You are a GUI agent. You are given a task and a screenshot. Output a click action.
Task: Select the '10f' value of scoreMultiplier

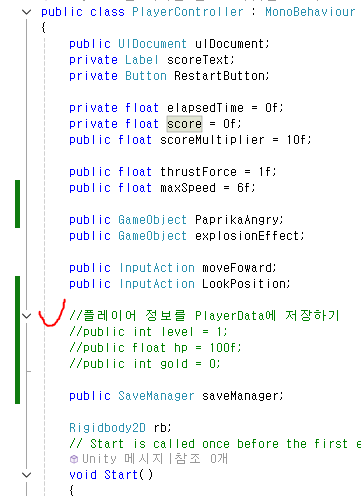point(296,140)
